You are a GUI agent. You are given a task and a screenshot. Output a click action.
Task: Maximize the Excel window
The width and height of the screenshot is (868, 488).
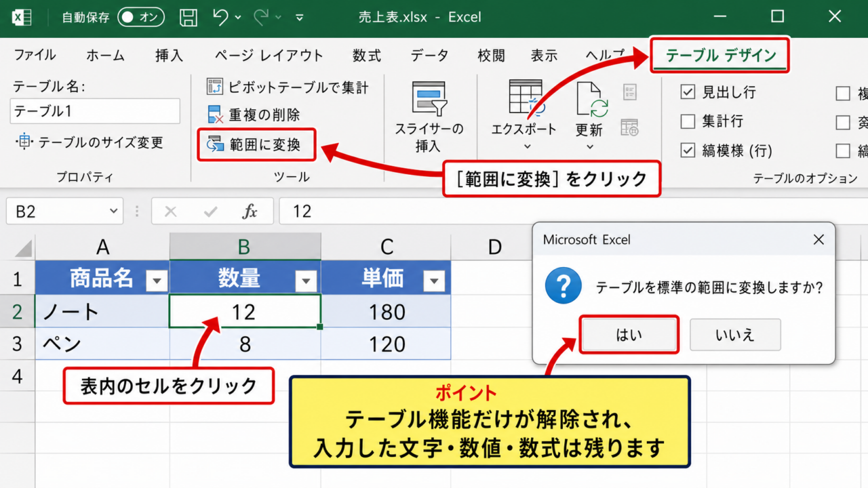tap(778, 16)
